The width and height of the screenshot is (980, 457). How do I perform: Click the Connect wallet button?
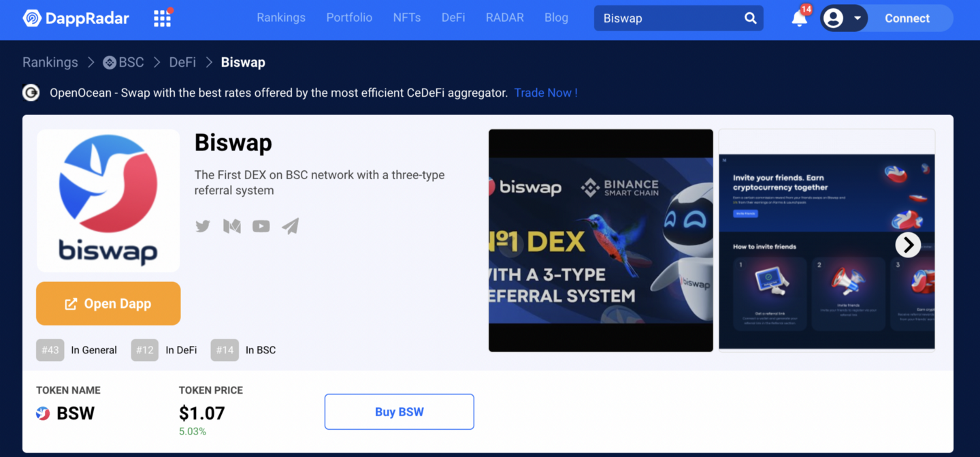pyautogui.click(x=907, y=18)
